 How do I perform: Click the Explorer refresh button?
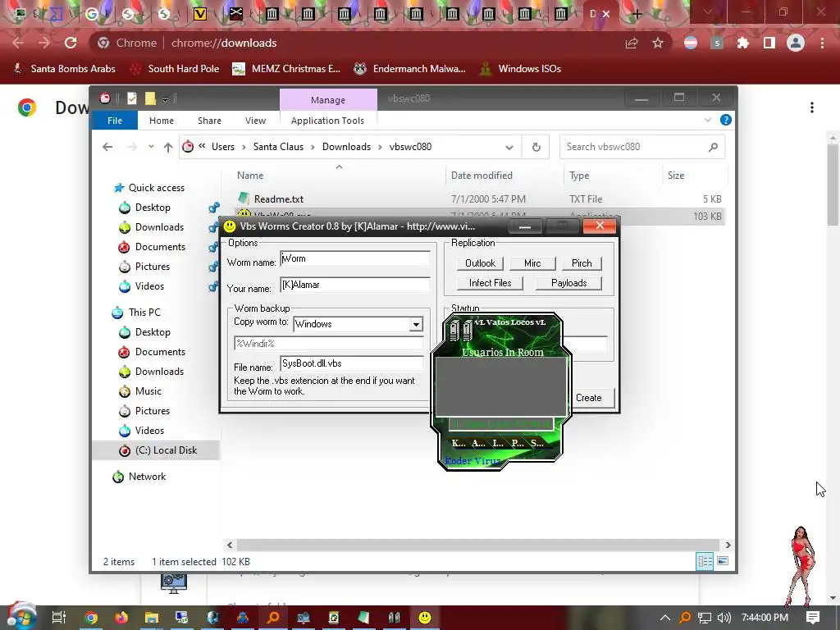[x=536, y=148]
